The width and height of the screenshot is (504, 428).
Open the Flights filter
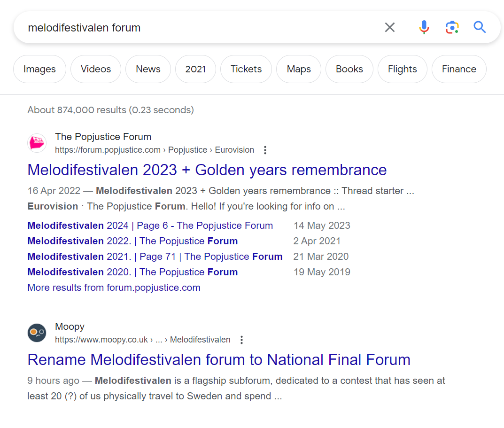(403, 69)
